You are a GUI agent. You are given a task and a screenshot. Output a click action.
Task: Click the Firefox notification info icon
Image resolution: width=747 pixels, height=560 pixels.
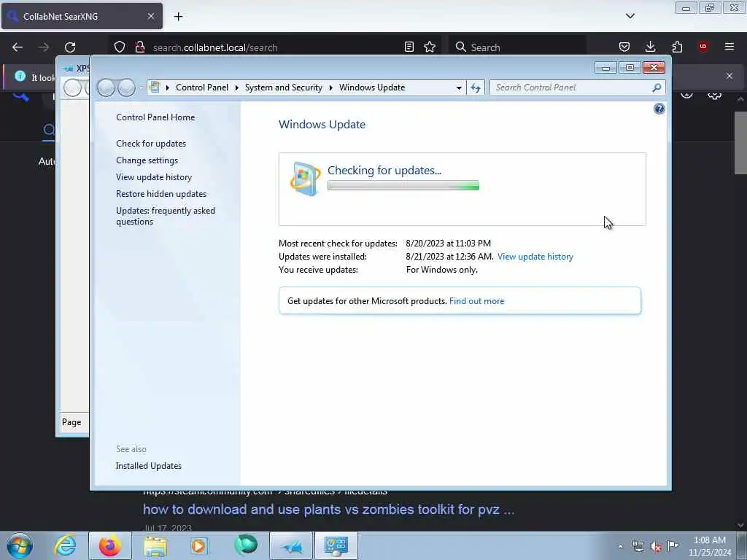tap(20, 76)
